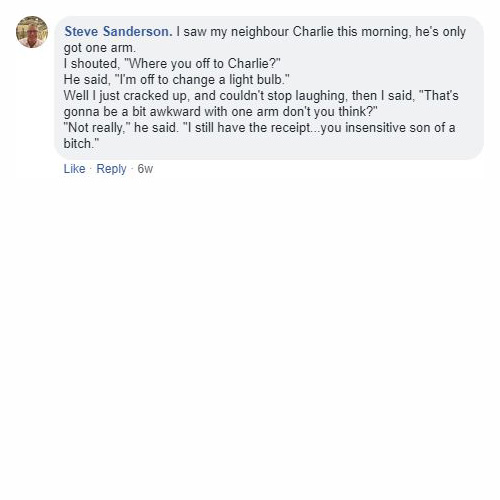Click the word 'receipt' in the comment
This screenshot has width=500, height=500.
click(x=290, y=128)
